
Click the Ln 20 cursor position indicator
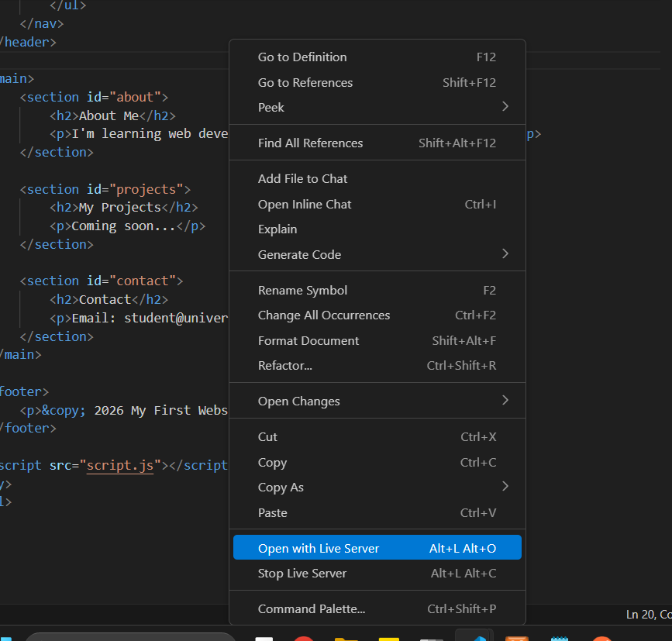[x=647, y=615]
